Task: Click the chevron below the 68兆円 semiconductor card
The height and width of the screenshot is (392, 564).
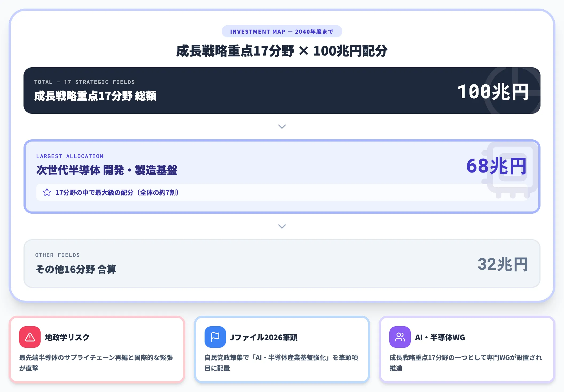Action: coord(282,226)
